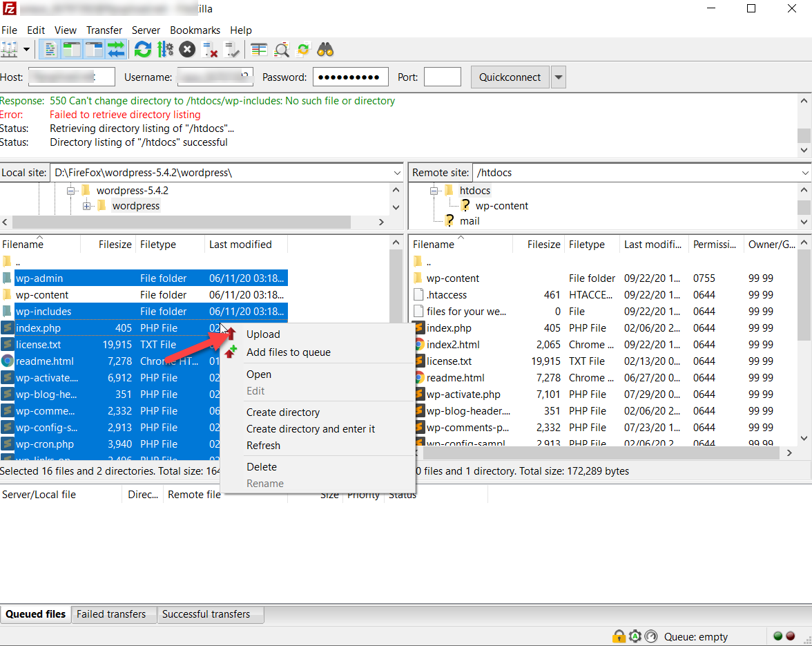Toggle synchronized browsing
The height and width of the screenshot is (646, 812).
[x=303, y=50]
